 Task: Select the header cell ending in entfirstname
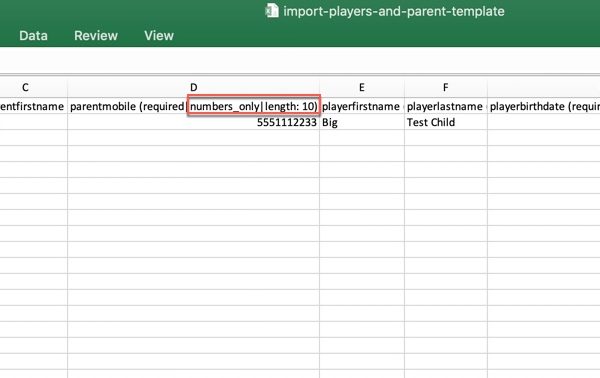[33, 106]
